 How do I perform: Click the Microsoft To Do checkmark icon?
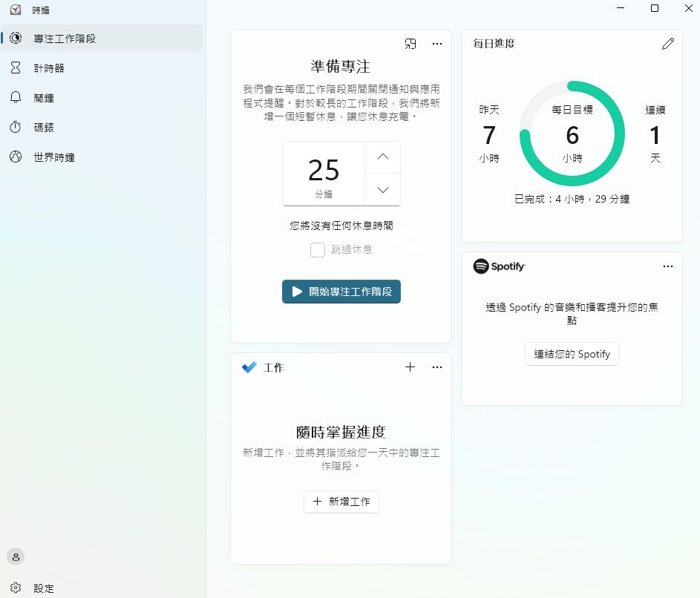pos(249,367)
